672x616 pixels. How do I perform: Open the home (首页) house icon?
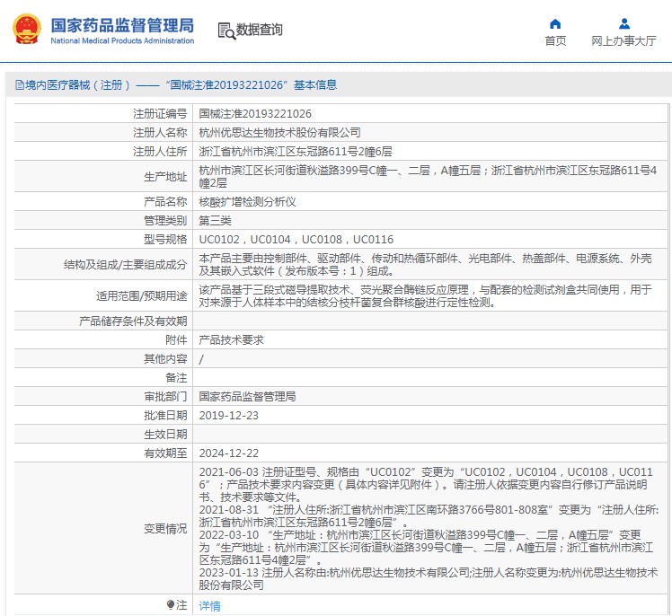click(x=555, y=23)
